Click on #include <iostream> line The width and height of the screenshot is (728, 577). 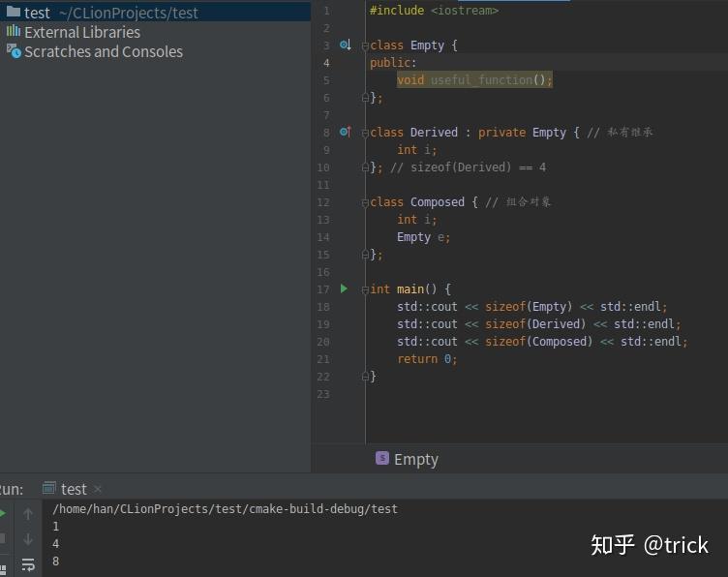[434, 11]
